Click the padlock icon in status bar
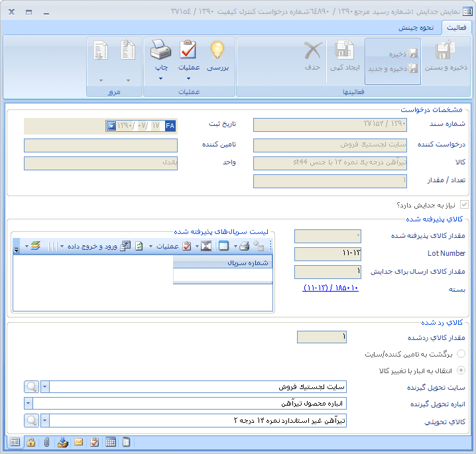The image size is (476, 454). (x=30, y=443)
